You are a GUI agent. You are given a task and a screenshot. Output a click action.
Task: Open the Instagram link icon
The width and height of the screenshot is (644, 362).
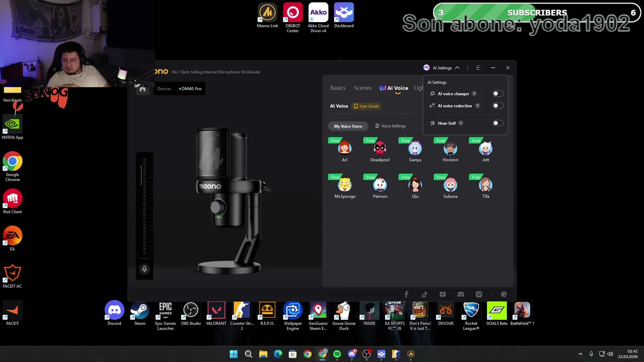pos(479,294)
